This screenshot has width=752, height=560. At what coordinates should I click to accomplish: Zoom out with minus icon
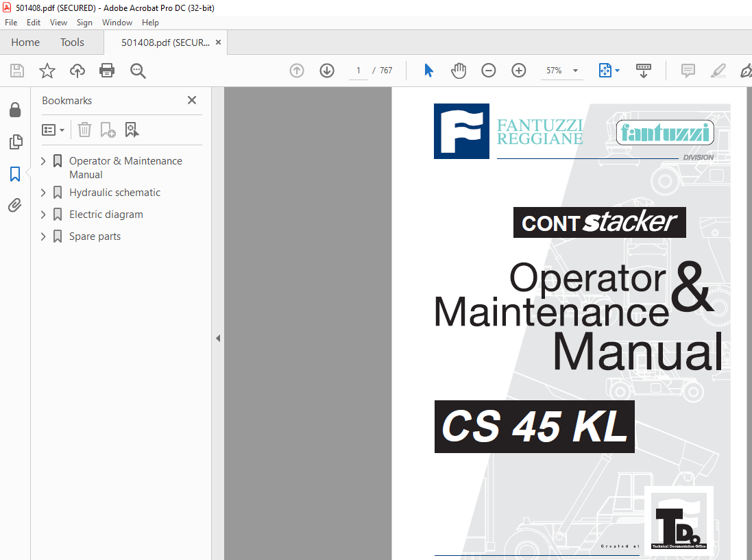point(488,71)
